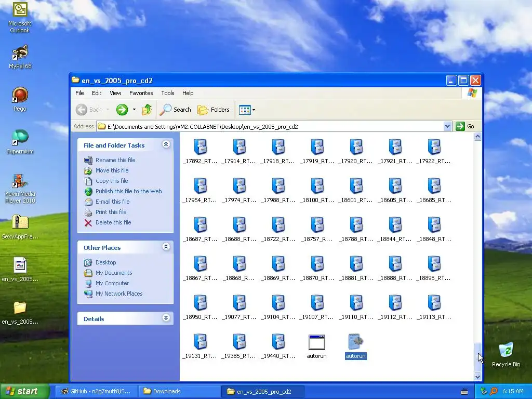Expand the Details panel
This screenshot has height=399, width=532.
pos(166,318)
